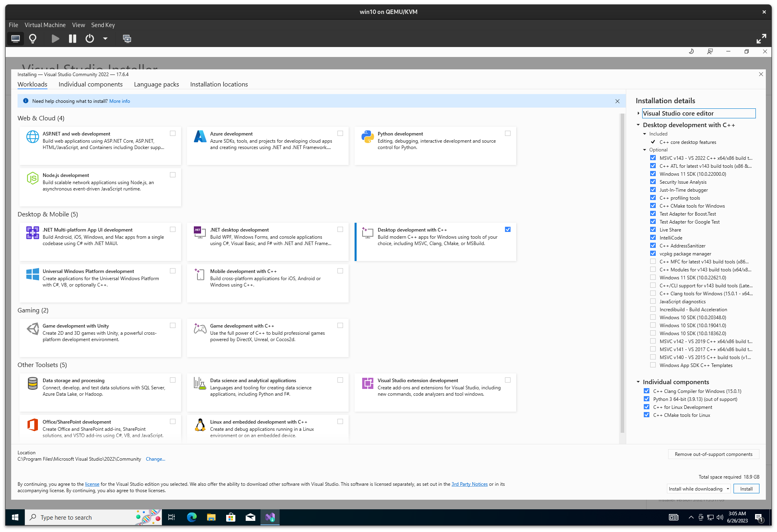
Task: Switch to the 'Individual components' tab
Action: click(90, 84)
